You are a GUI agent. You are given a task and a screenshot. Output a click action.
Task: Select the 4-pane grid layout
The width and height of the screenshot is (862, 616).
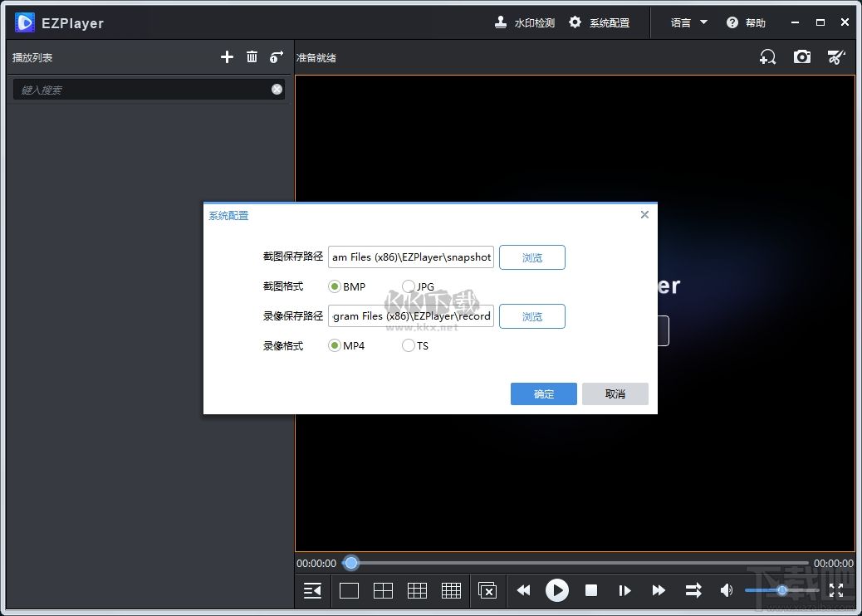[383, 590]
